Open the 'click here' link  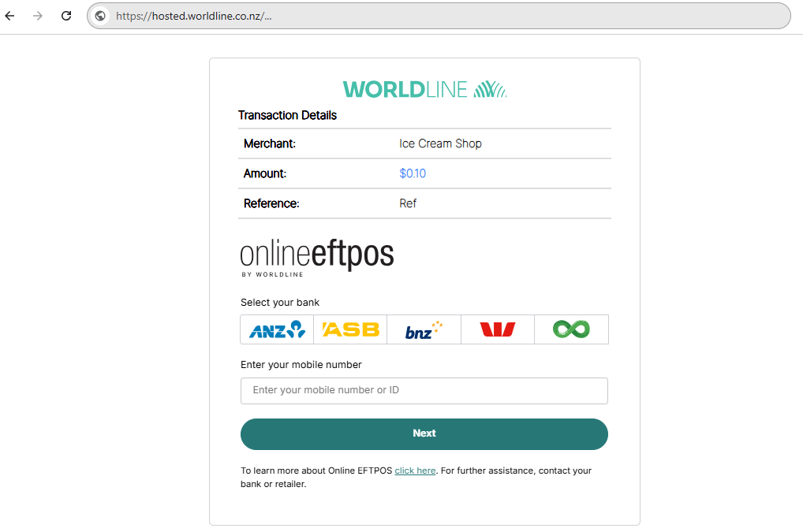pyautogui.click(x=415, y=471)
